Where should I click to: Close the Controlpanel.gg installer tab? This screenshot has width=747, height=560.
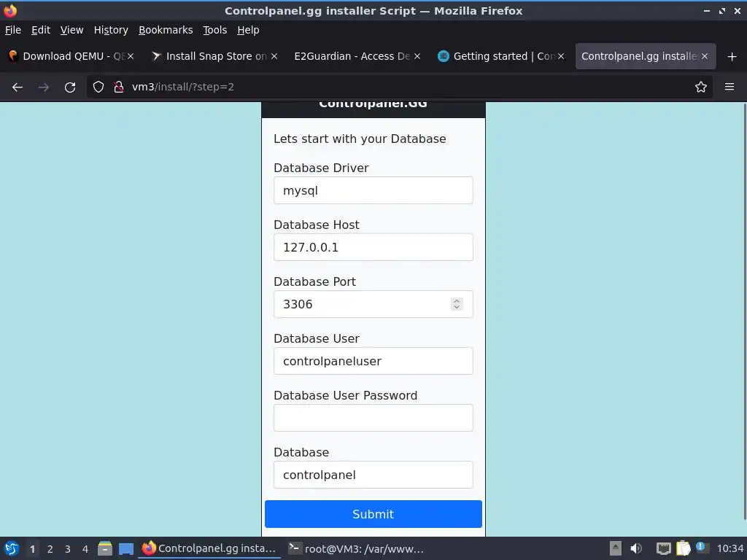coord(705,56)
